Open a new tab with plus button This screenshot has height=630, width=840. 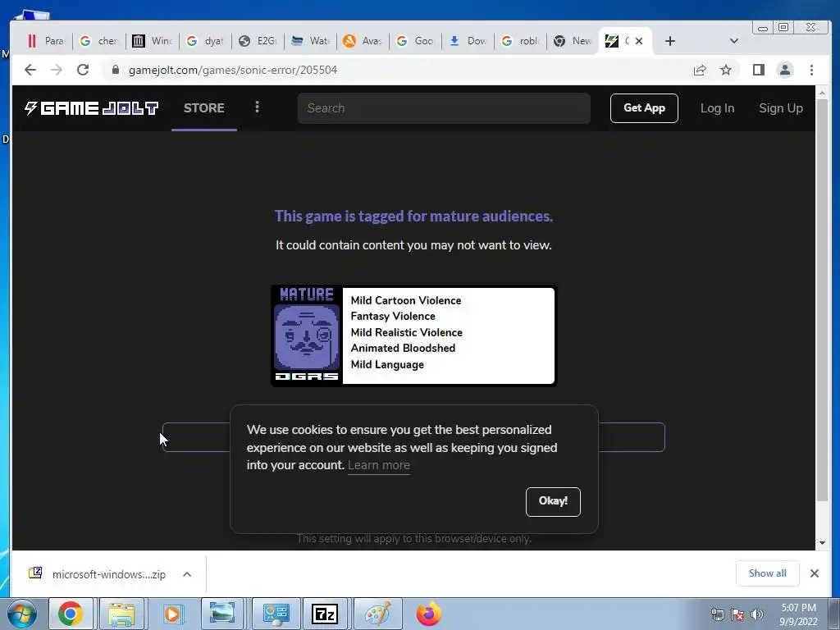pos(670,41)
